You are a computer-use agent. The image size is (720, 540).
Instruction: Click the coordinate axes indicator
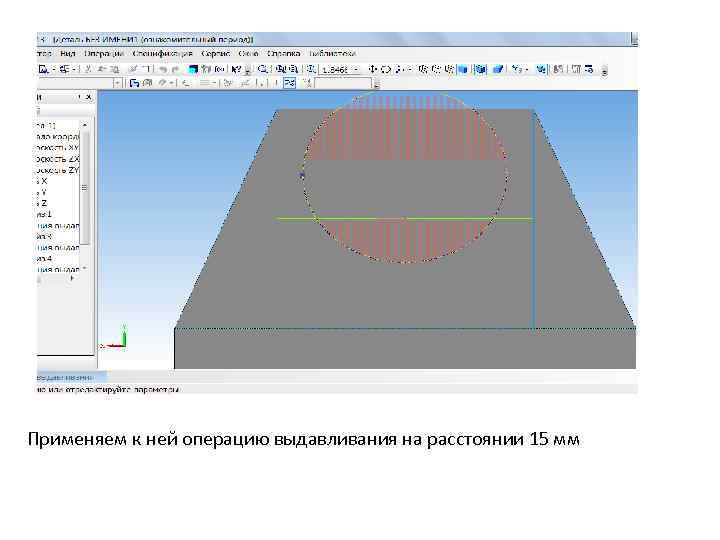(x=114, y=338)
